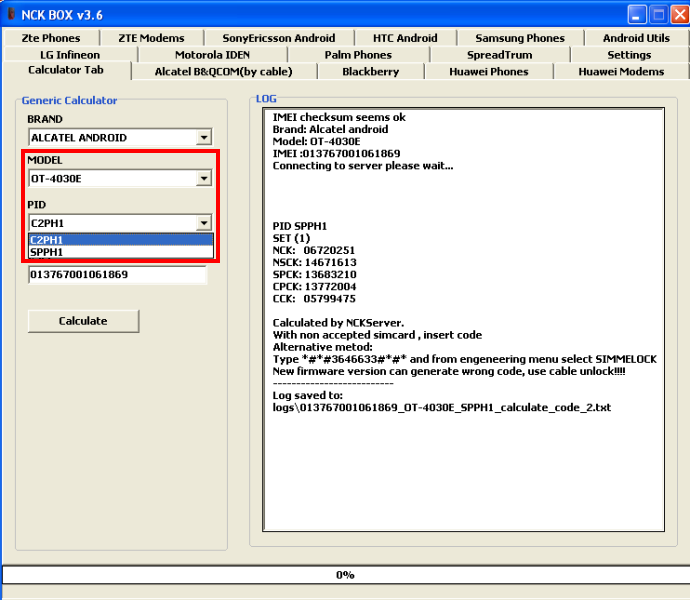
Task: Open the BRAND dropdown arrow
Action: pos(204,138)
